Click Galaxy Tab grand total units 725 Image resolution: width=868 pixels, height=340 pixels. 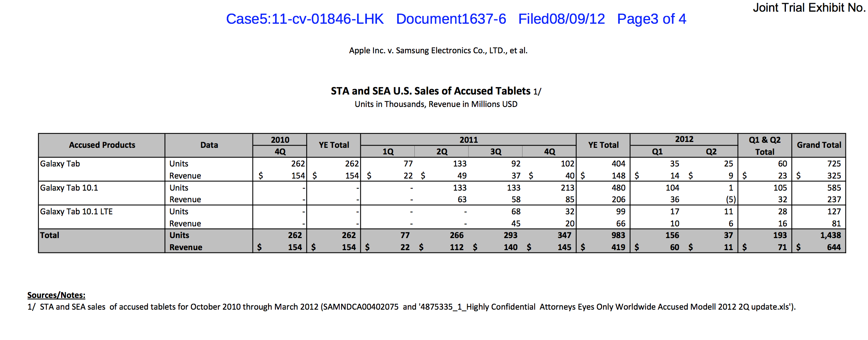pos(834,164)
